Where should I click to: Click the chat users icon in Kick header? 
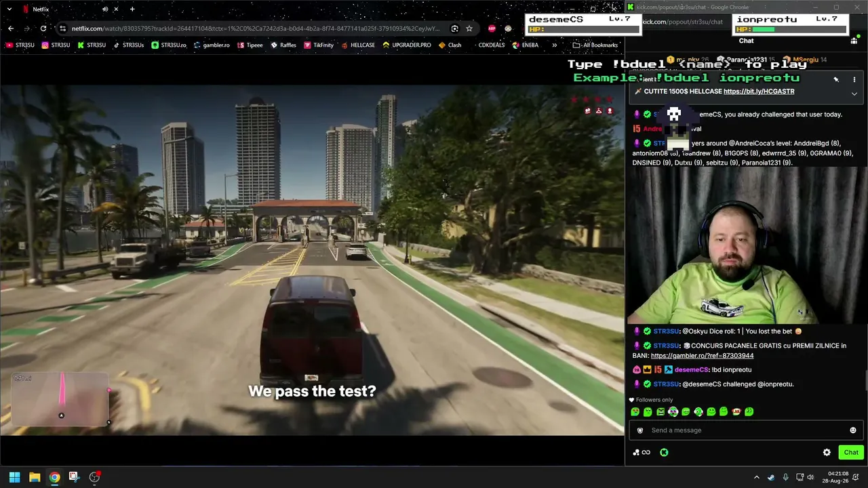[854, 41]
